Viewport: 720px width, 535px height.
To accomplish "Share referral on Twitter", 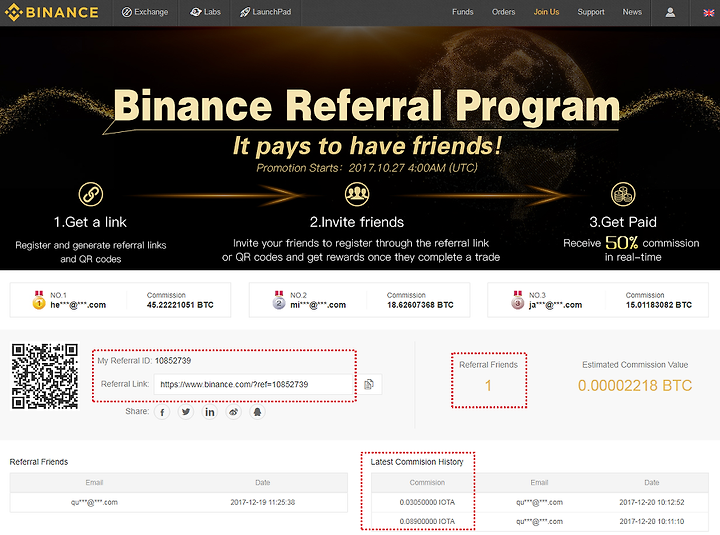I will tap(186, 412).
